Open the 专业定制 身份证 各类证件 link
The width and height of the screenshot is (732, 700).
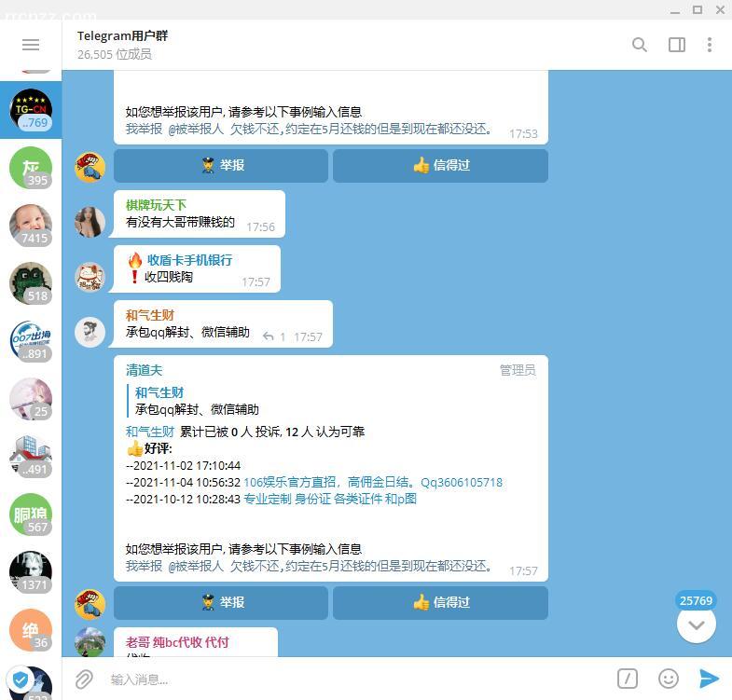coord(330,499)
